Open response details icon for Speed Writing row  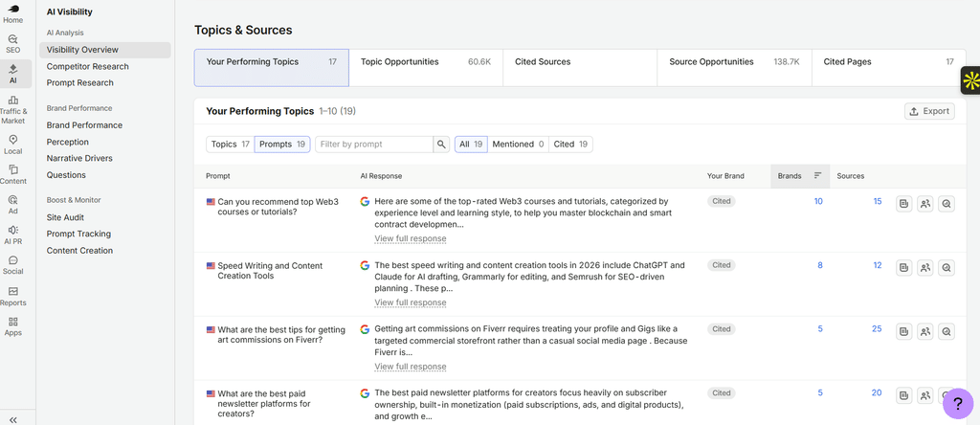[x=903, y=268]
